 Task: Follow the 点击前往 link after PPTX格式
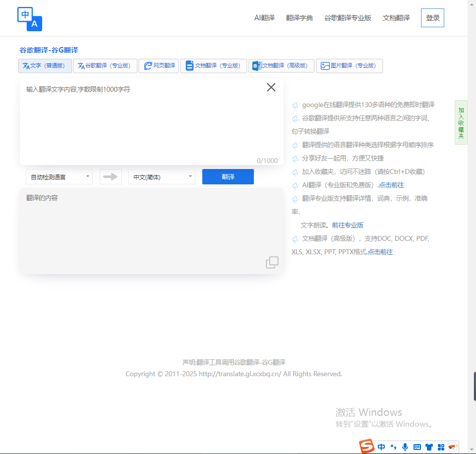tap(380, 252)
